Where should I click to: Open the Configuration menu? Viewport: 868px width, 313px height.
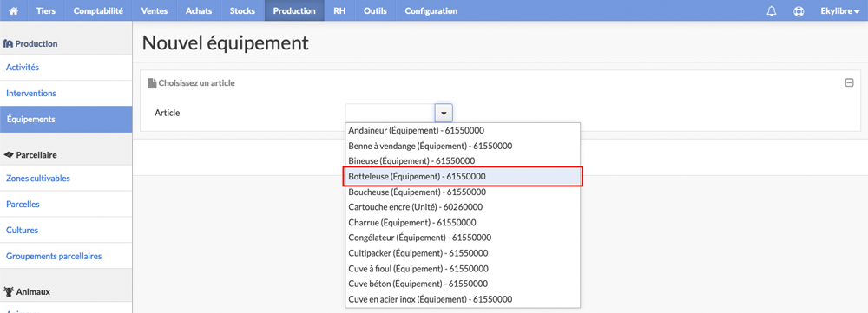pos(431,11)
